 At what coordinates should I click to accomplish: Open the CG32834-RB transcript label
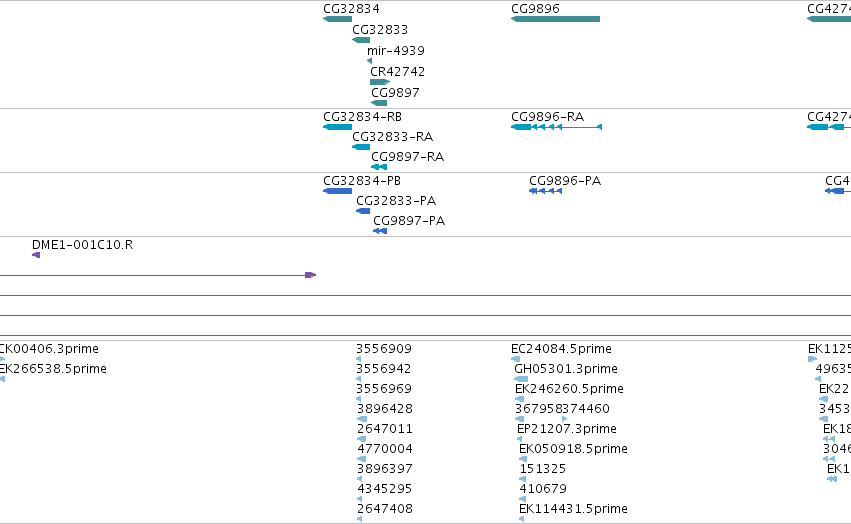363,117
